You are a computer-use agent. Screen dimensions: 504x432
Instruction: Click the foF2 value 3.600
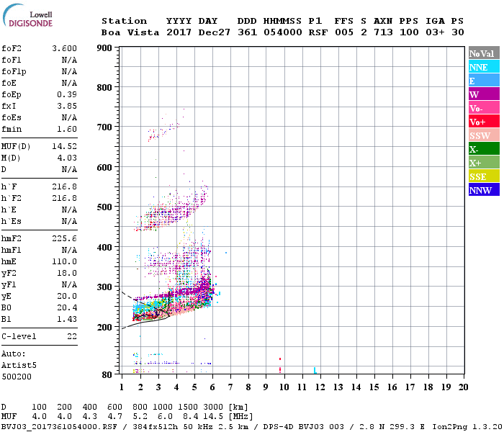[65, 48]
